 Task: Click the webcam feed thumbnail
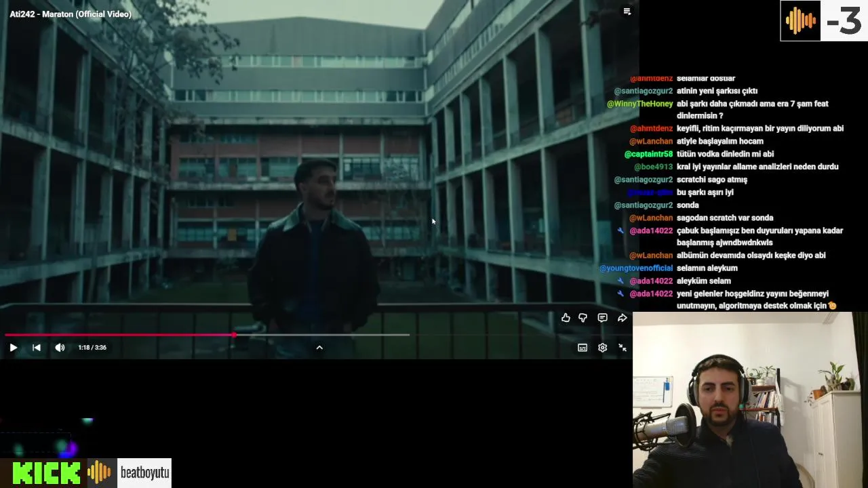750,400
